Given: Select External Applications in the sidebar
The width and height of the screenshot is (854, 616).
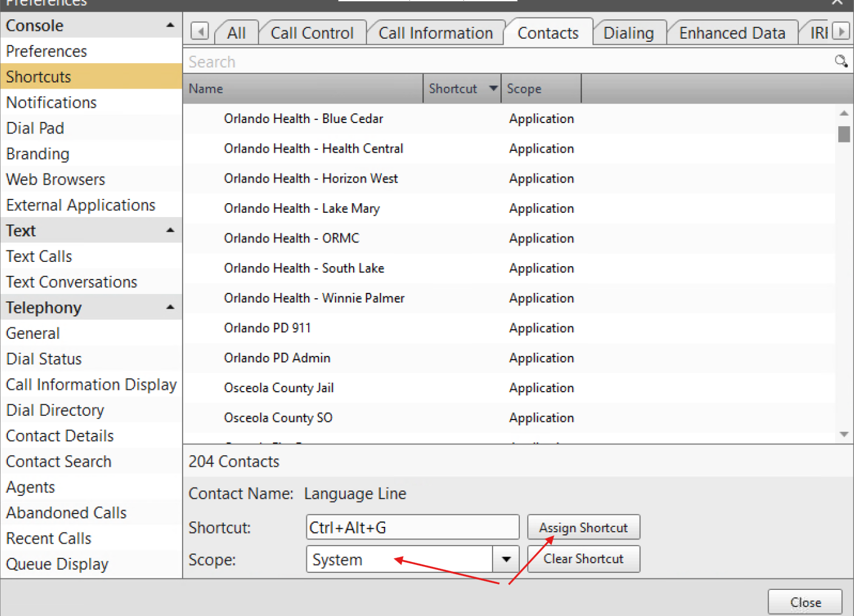Looking at the screenshot, I should [x=91, y=205].
